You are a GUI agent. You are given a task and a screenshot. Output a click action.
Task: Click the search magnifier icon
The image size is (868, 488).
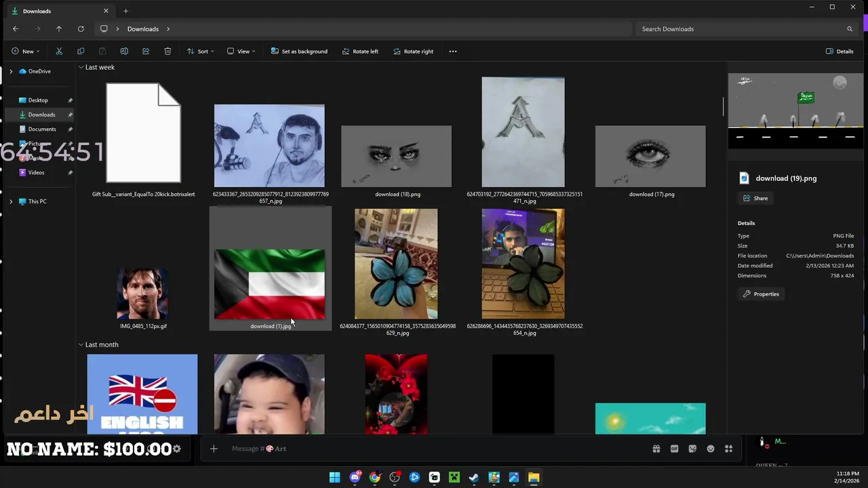pyautogui.click(x=850, y=29)
